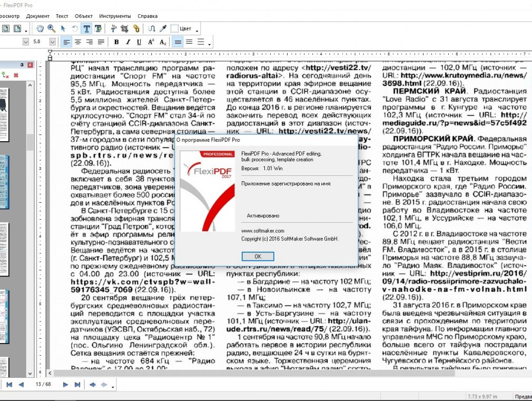Close the thumbnails side panel
This screenshot has height=401, width=532.
pos(30,64)
